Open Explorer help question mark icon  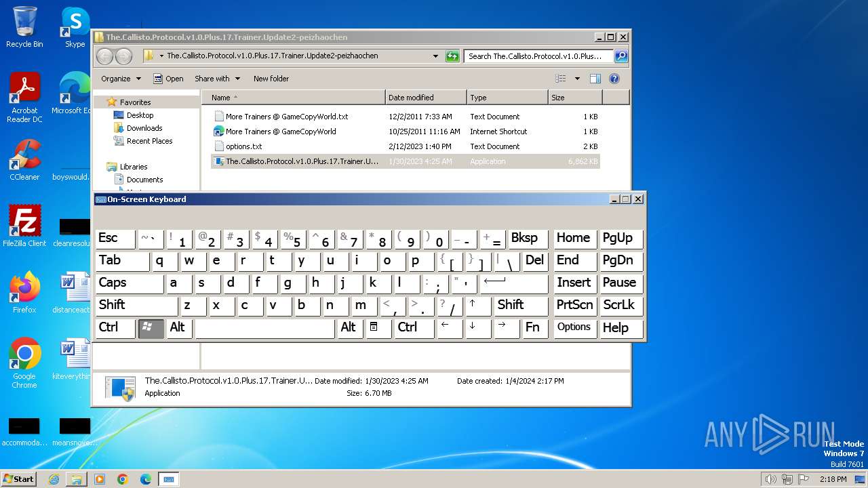(614, 79)
